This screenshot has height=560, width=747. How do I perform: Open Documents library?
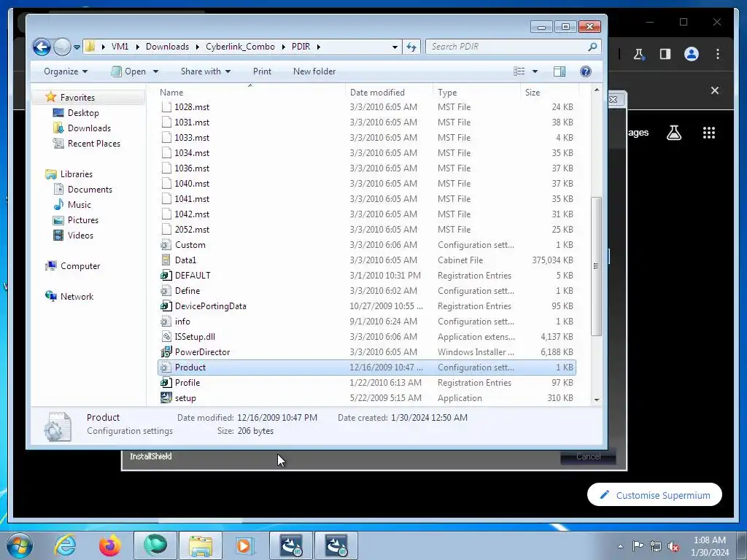[x=90, y=190]
